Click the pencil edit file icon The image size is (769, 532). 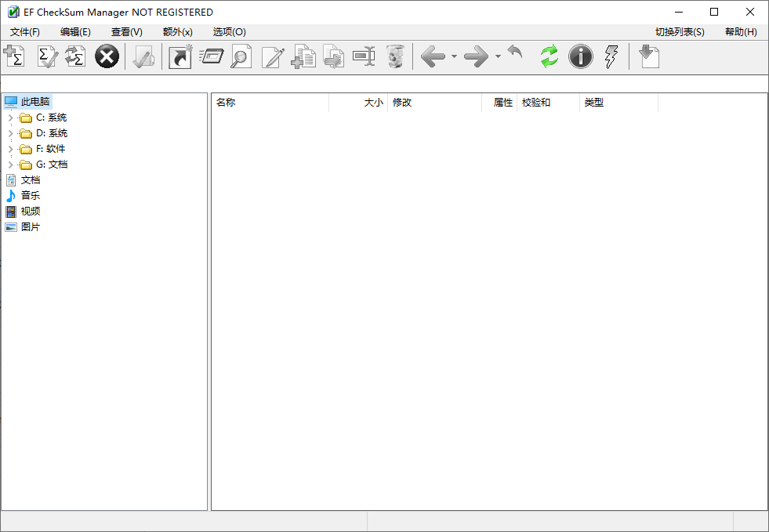[273, 56]
